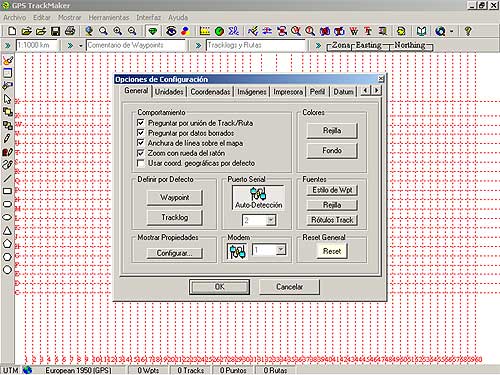Switch to the Datum tab

[x=343, y=92]
